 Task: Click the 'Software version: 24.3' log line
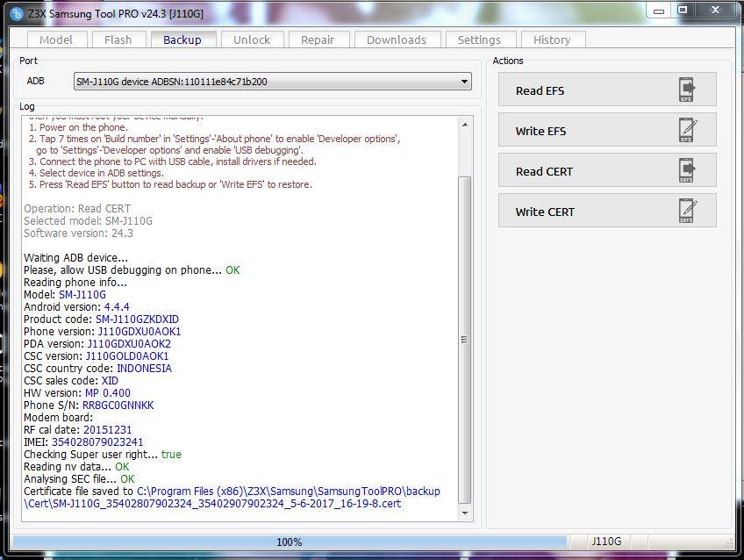point(78,233)
